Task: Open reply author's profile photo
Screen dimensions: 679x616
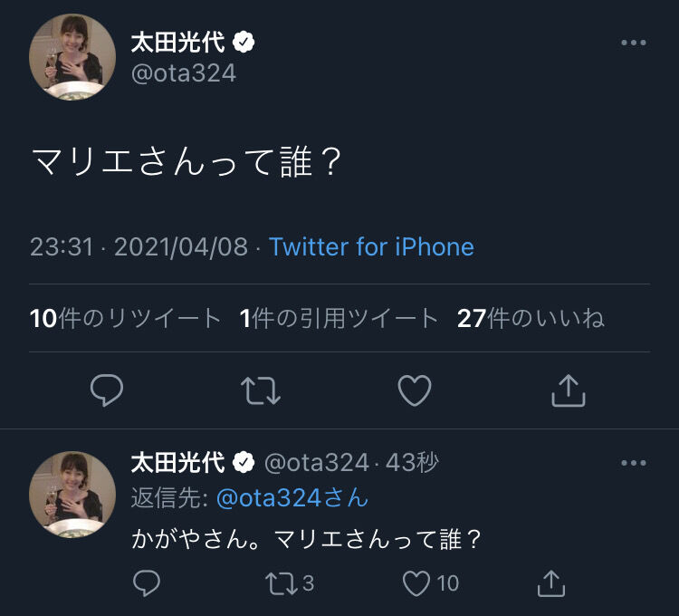Action: (x=72, y=495)
